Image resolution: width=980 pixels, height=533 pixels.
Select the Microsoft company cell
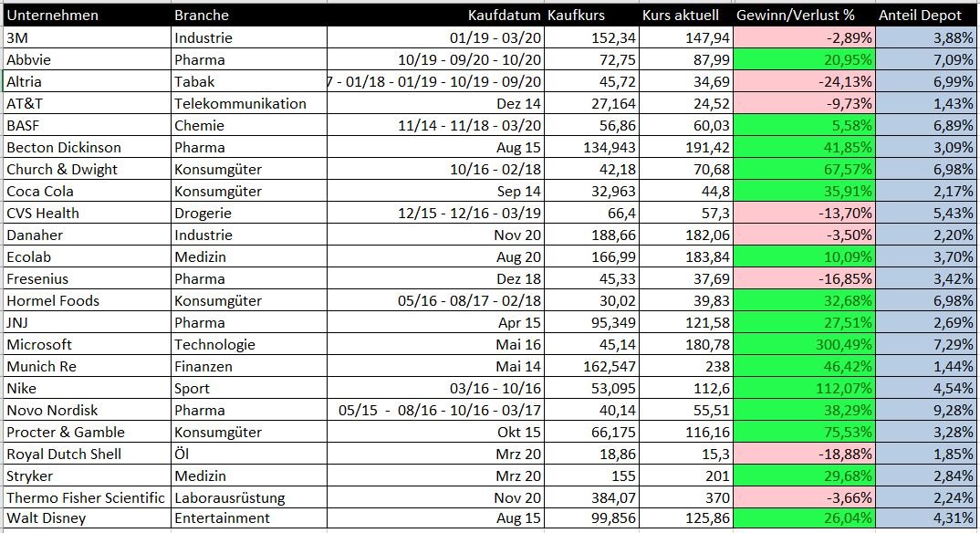pyautogui.click(x=39, y=345)
